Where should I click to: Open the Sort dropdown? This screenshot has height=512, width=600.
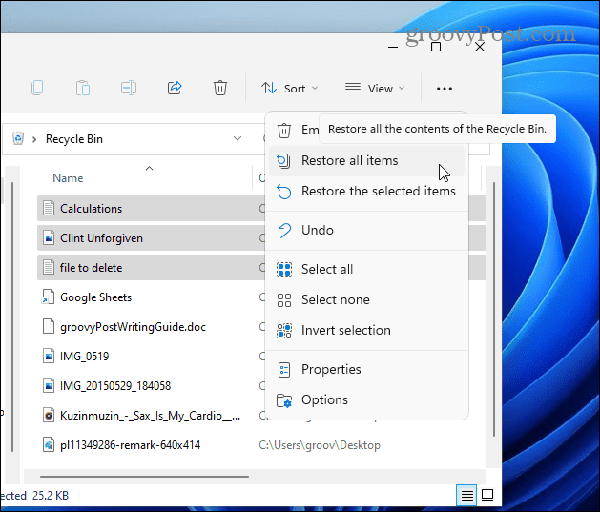coord(289,89)
